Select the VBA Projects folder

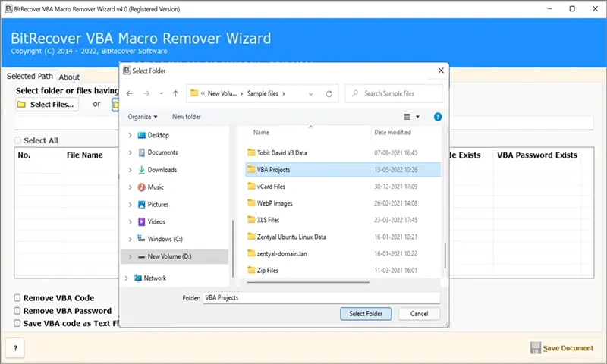343,170
